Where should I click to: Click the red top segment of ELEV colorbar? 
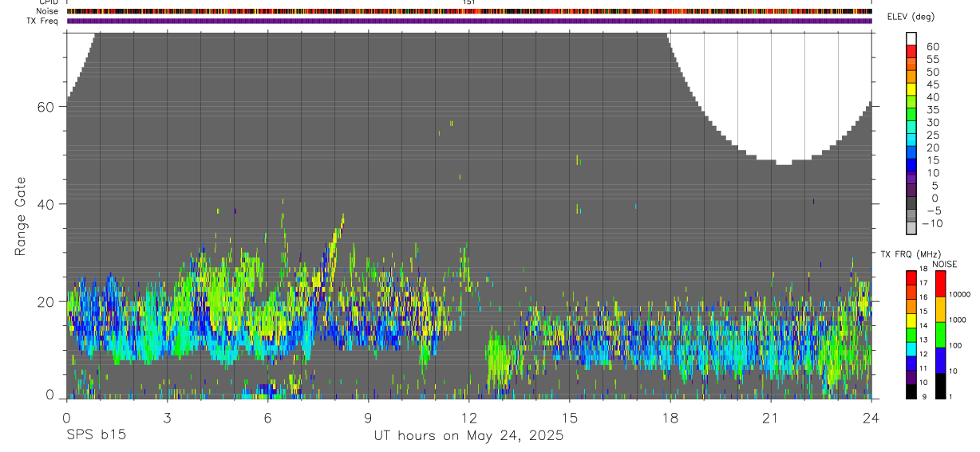(x=911, y=51)
